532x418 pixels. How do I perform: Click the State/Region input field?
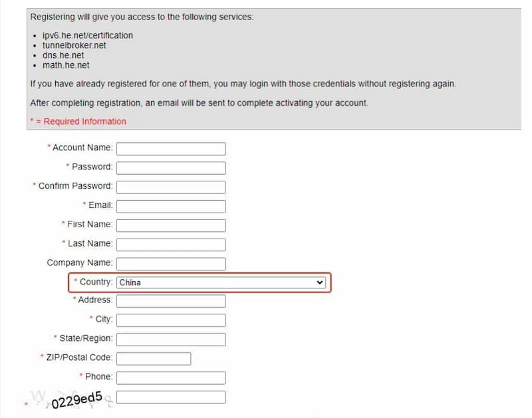click(171, 340)
